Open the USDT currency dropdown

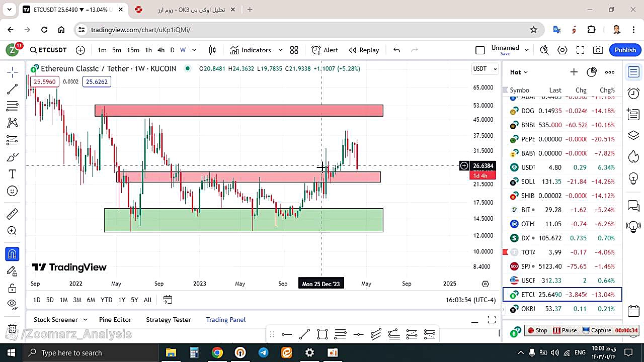[x=485, y=69]
